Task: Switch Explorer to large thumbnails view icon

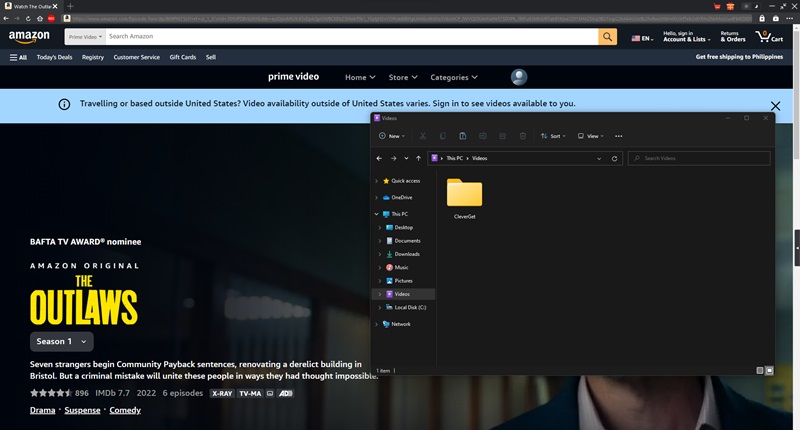Action: coord(769,370)
